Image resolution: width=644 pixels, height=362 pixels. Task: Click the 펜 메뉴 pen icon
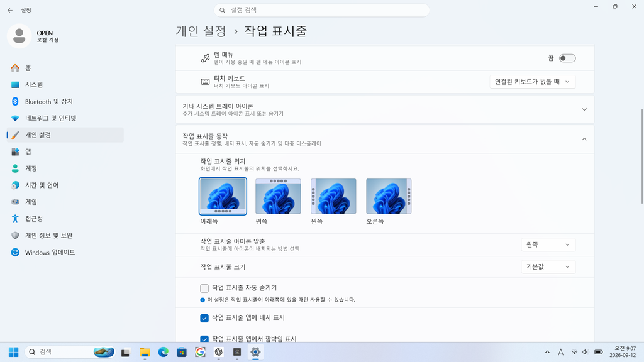coord(205,58)
